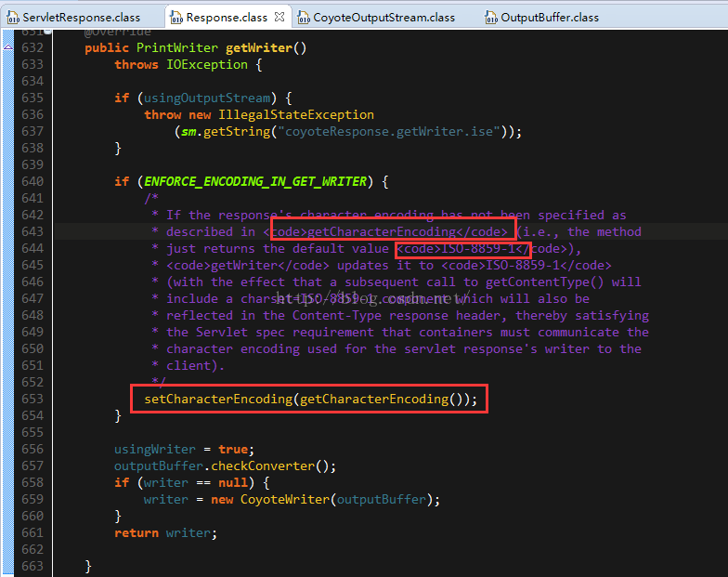
Task: Click CoyoteWriter constructor on line 659
Action: click(284, 500)
